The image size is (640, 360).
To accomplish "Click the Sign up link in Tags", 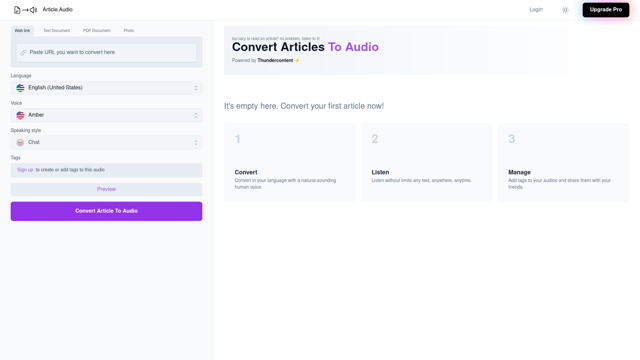I will [x=25, y=170].
